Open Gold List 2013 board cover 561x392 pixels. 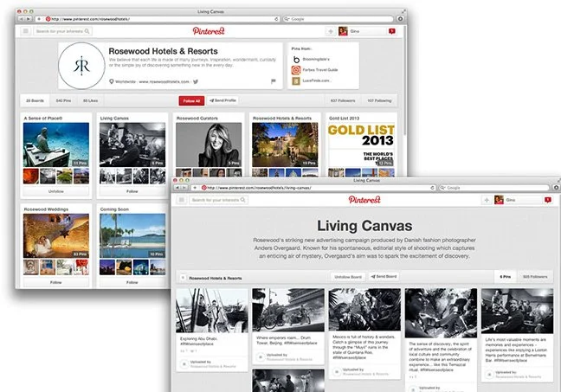[x=361, y=145]
